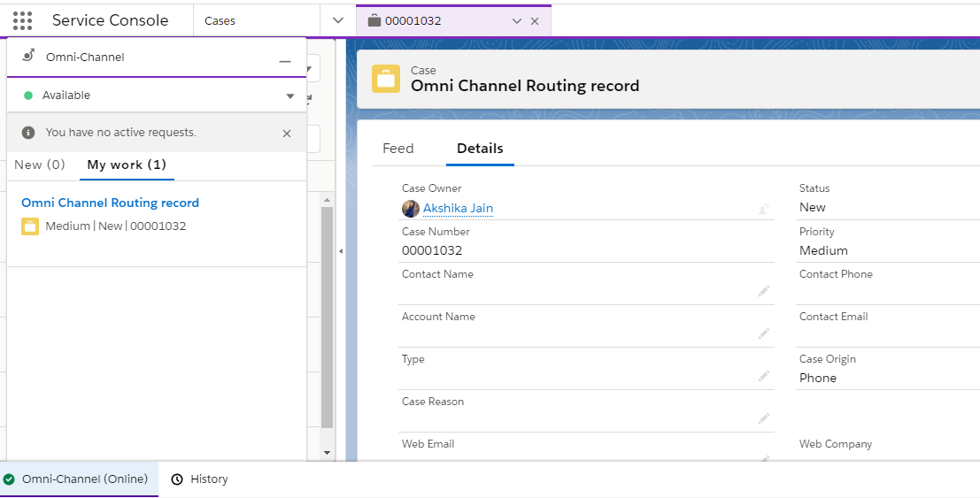Viewport: 980px width, 498px height.
Task: Click the list scrollbar down arrow
Action: coord(327,452)
